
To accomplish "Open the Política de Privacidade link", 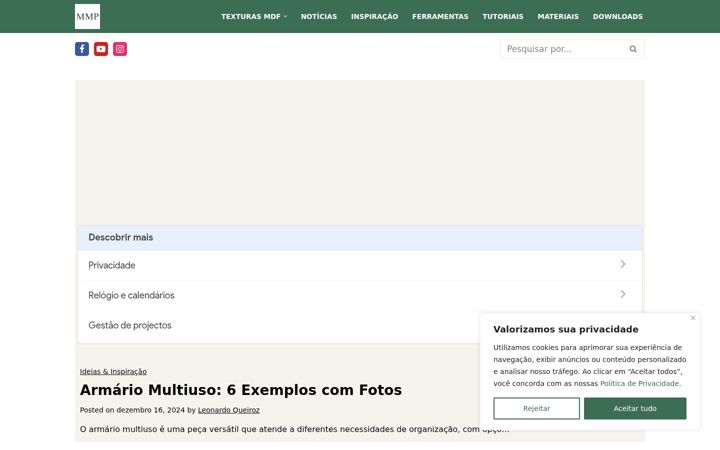I will (639, 383).
